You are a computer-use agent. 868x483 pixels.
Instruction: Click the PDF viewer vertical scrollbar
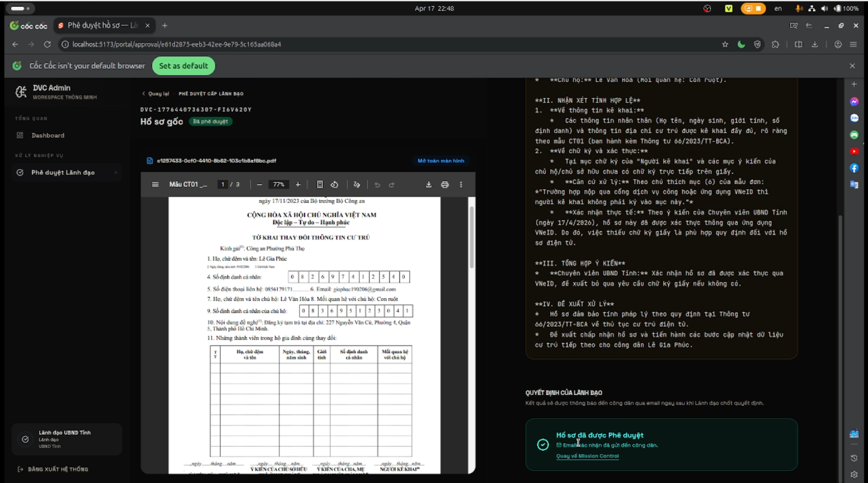coord(471,237)
